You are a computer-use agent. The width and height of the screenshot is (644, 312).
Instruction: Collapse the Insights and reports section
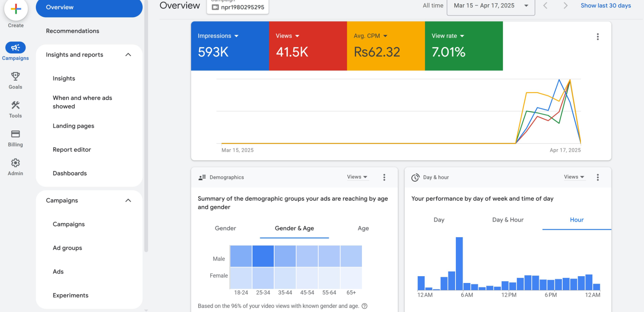[128, 55]
